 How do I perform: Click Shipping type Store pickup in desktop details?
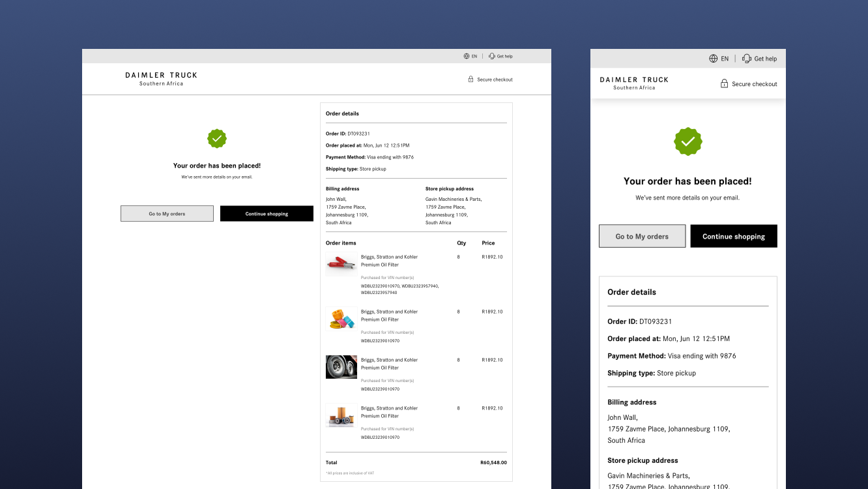(356, 169)
